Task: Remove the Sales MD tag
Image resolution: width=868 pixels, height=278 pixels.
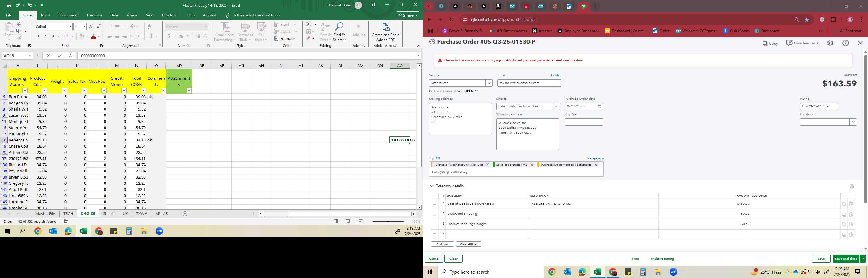Action: point(532,165)
